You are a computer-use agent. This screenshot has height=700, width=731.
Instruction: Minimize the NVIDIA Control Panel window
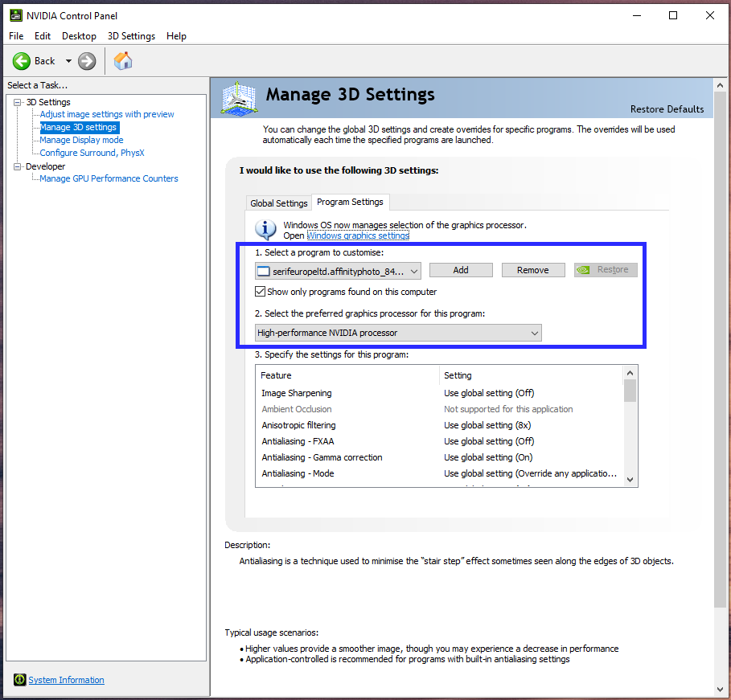point(637,15)
